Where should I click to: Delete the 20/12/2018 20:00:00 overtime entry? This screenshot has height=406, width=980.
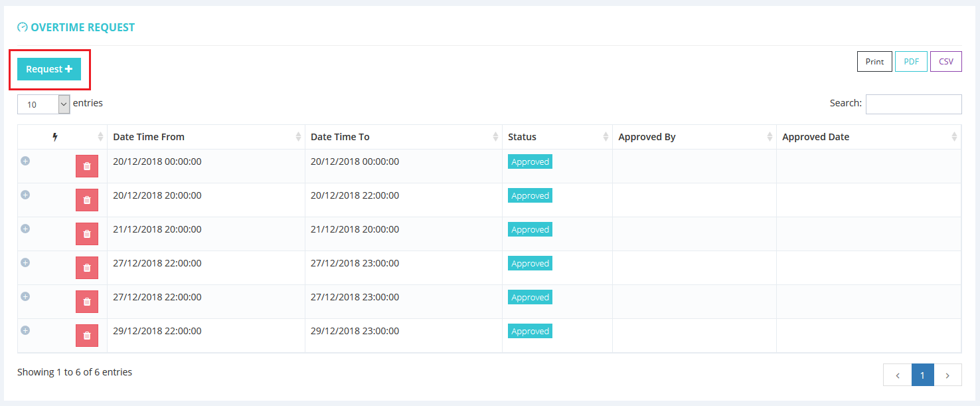coord(86,200)
